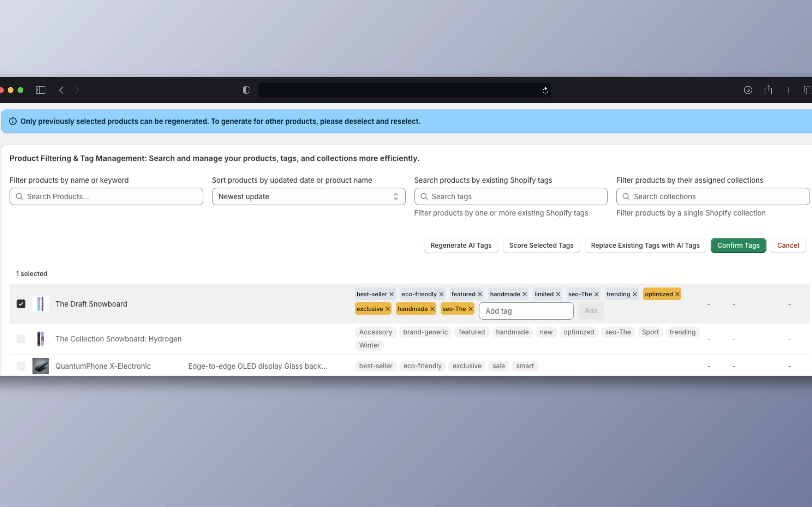
Task: Open the "Newest update" sort dropdown
Action: (x=308, y=196)
